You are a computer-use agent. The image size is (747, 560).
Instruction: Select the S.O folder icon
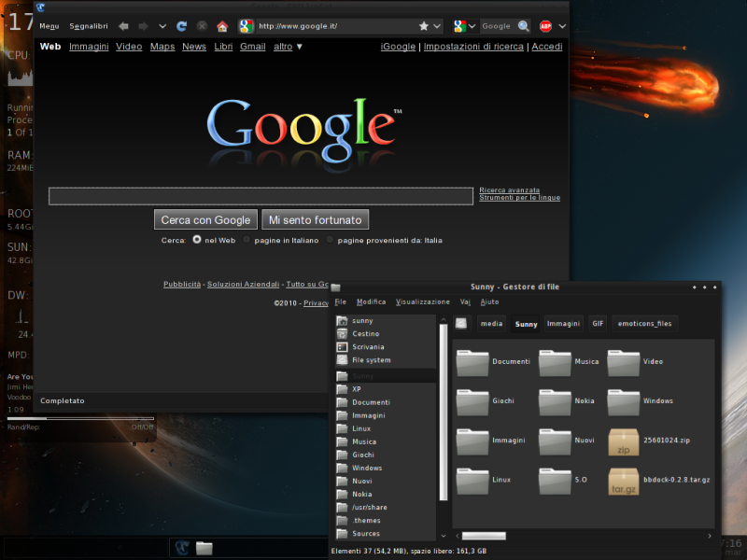coord(555,482)
